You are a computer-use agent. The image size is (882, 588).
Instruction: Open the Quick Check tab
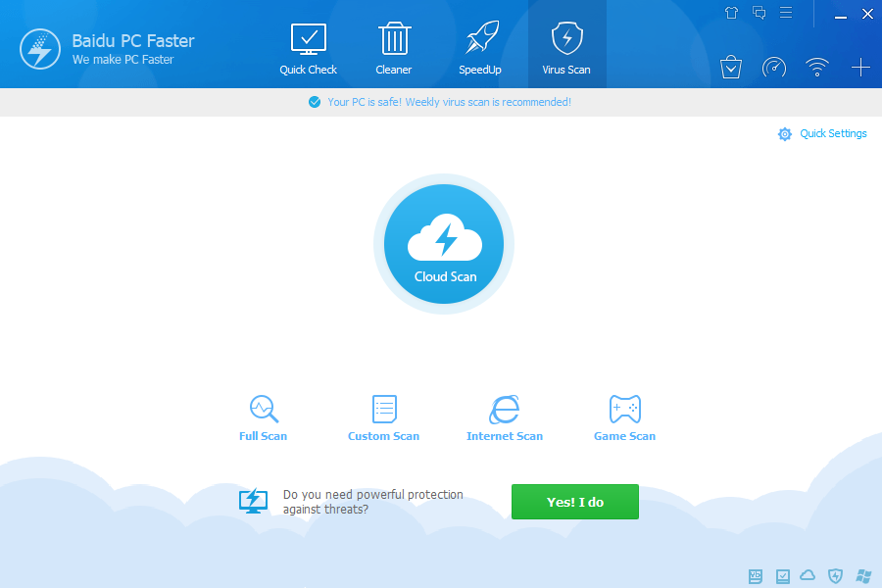click(x=309, y=49)
